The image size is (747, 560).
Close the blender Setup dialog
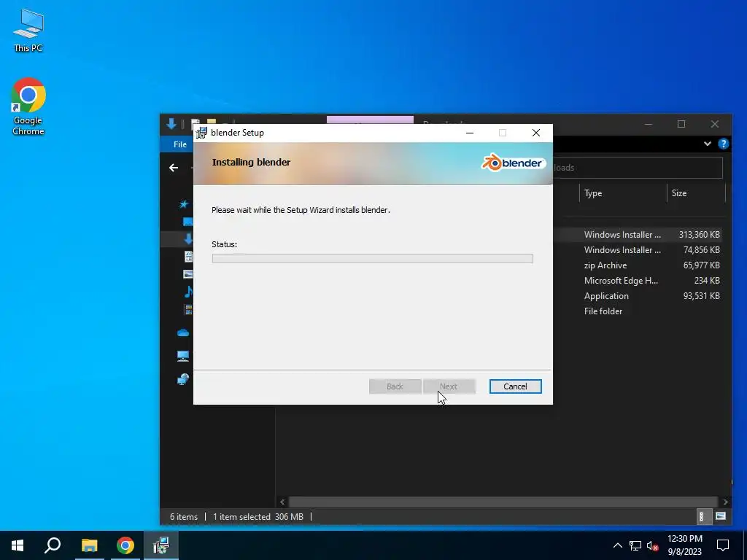click(536, 133)
